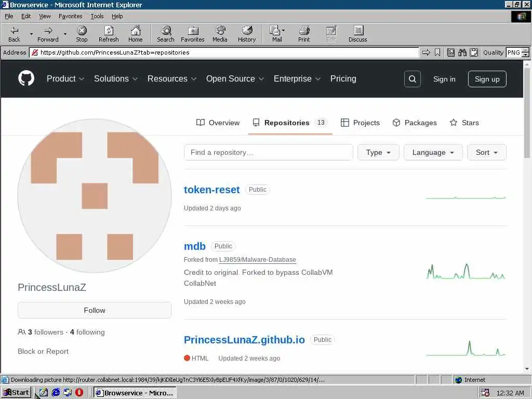Open the Quality PNG combo box
Image resolution: width=532 pixels, height=399 pixels.
click(517, 52)
